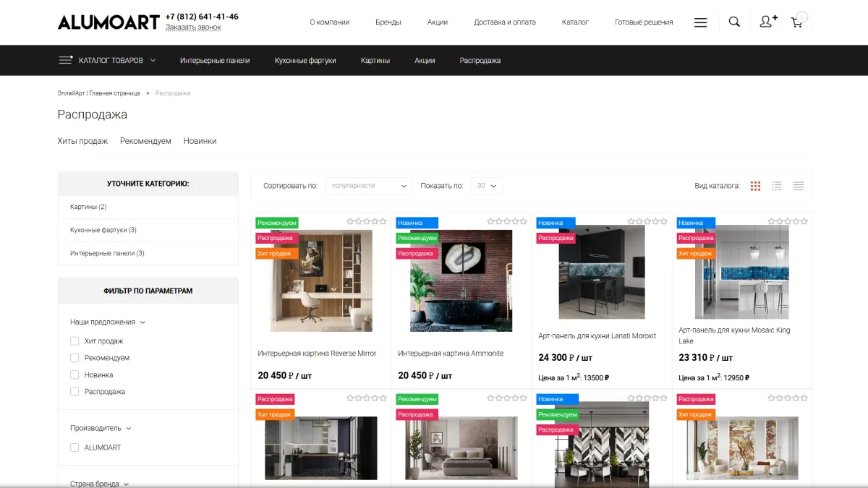Click the "Заказать звонок" link

(193, 27)
